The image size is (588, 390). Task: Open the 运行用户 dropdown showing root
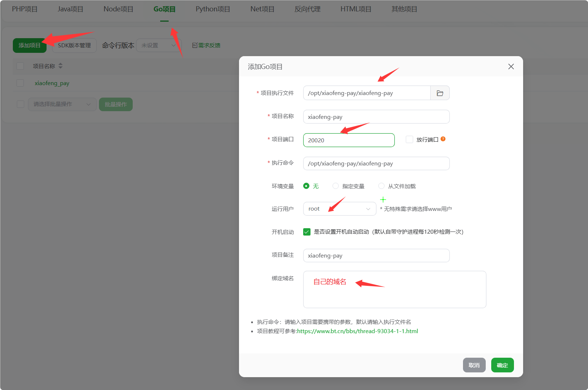(x=339, y=208)
